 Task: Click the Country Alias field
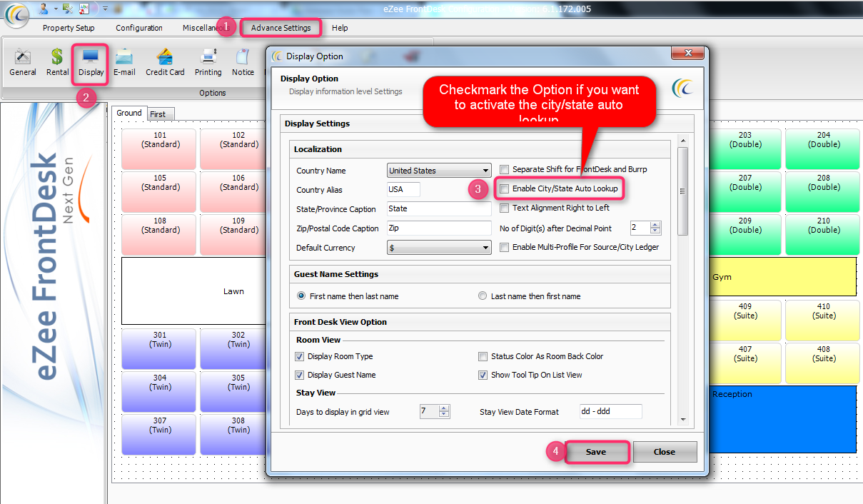click(x=403, y=190)
